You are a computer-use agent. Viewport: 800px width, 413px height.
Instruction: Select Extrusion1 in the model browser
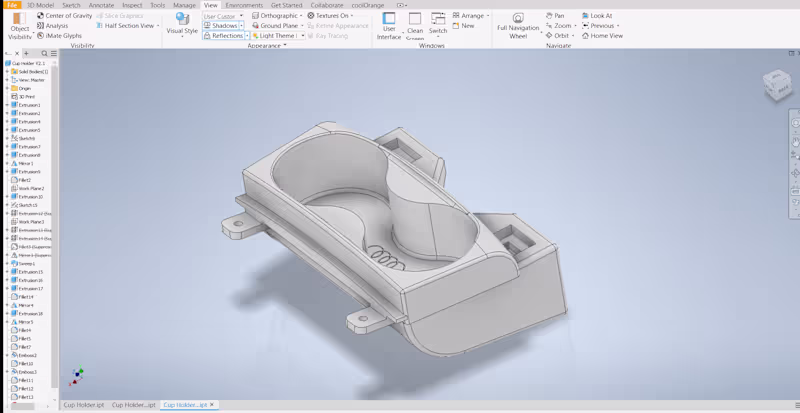coord(29,105)
